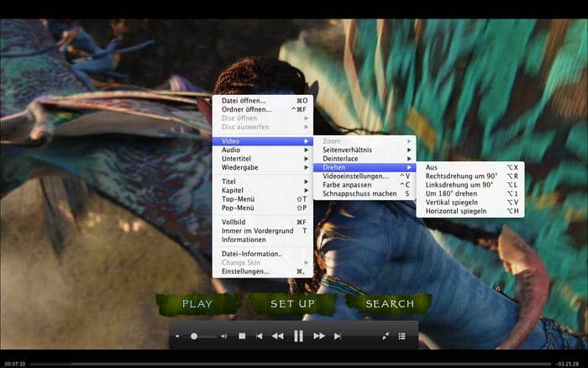Click the SET UP disc menu button

[x=293, y=304]
